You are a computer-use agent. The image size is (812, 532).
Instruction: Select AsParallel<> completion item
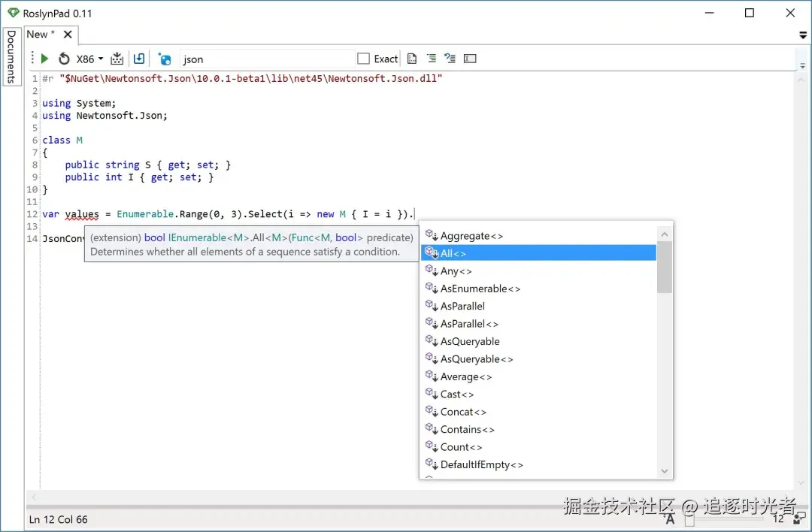click(538, 323)
